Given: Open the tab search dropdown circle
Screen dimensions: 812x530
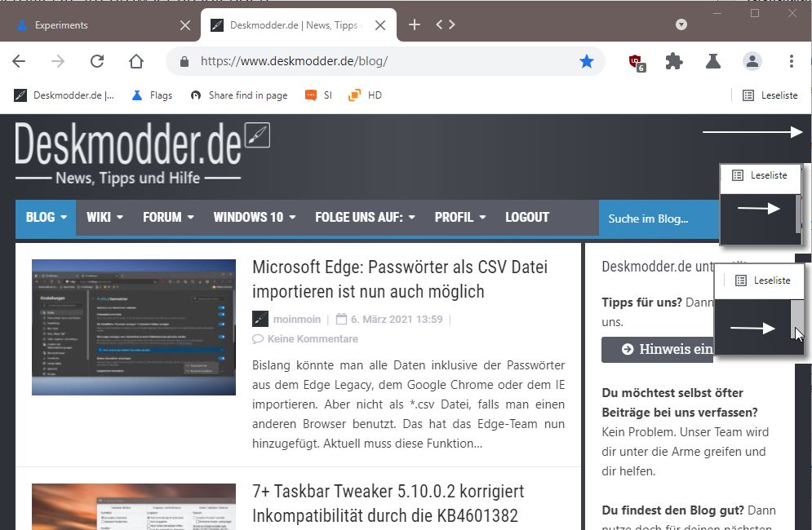Looking at the screenshot, I should click(681, 24).
